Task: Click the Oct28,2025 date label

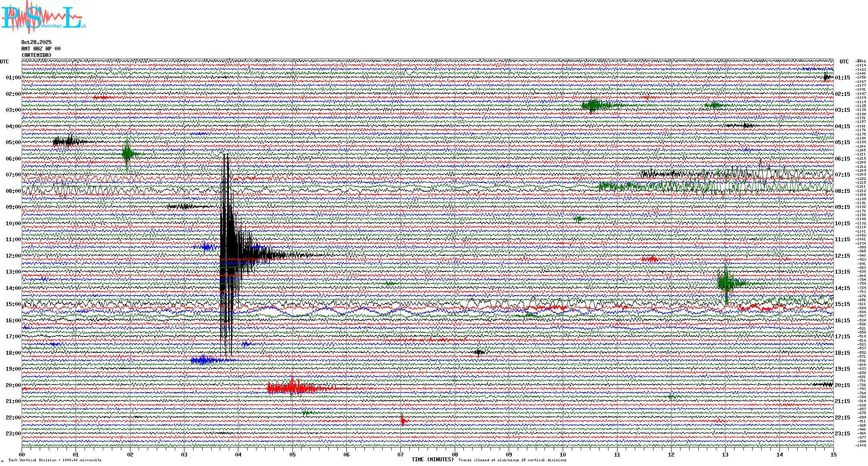Action: coord(36,42)
